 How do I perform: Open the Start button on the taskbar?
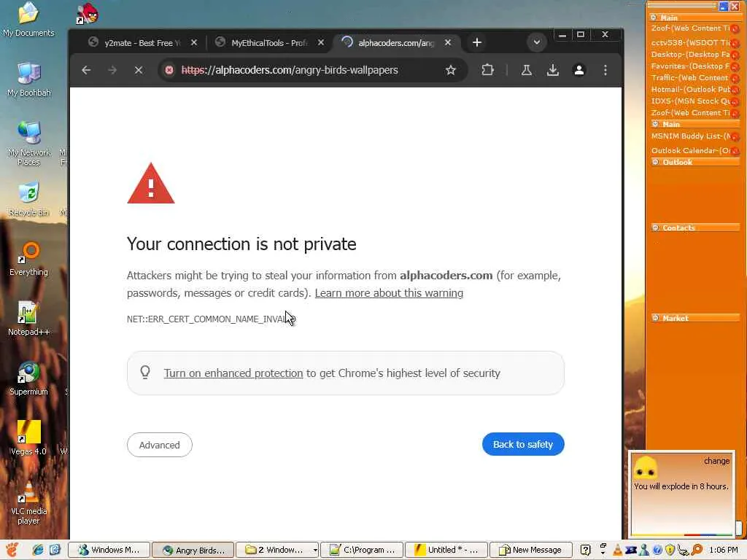point(13,550)
